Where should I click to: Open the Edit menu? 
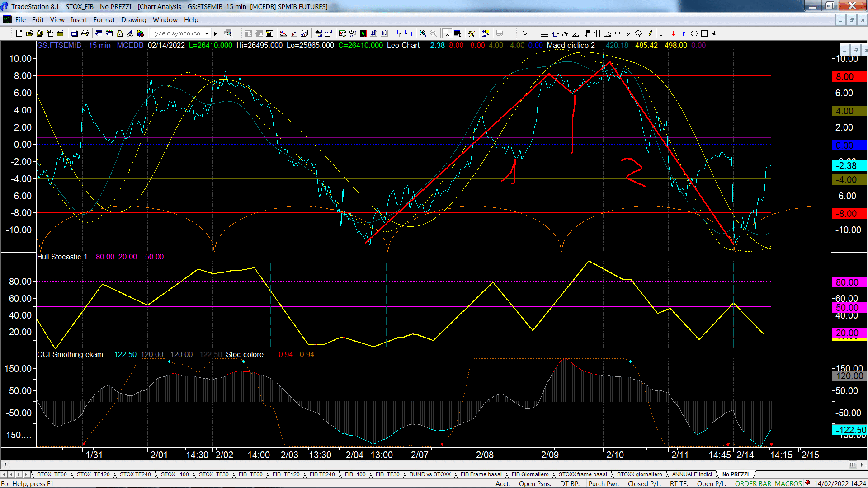click(x=38, y=20)
